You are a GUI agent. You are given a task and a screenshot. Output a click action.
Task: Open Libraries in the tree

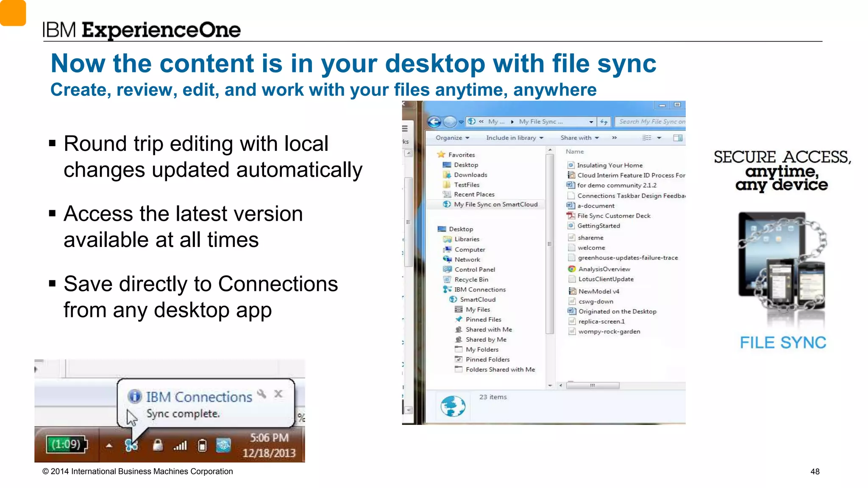[x=461, y=239]
